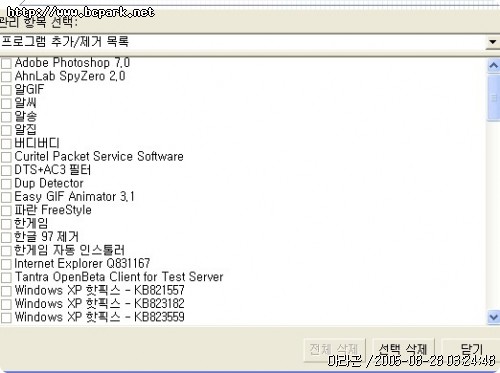Check the Dup Detector checkbox
The height and width of the screenshot is (373, 500).
(6, 184)
